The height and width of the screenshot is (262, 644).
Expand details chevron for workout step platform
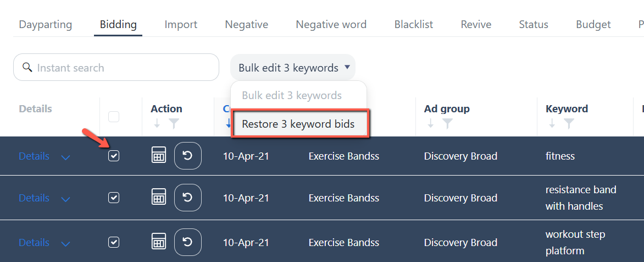[66, 243]
